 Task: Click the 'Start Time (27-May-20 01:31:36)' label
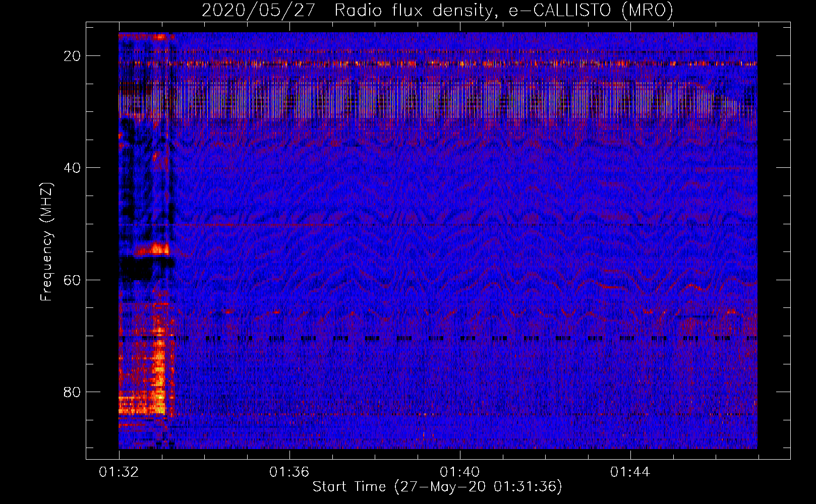pyautogui.click(x=437, y=486)
